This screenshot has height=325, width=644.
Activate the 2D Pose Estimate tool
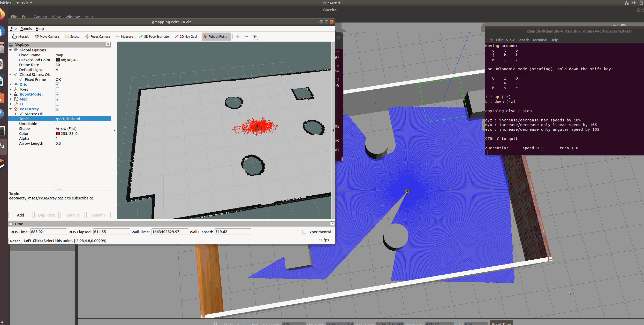coord(154,36)
